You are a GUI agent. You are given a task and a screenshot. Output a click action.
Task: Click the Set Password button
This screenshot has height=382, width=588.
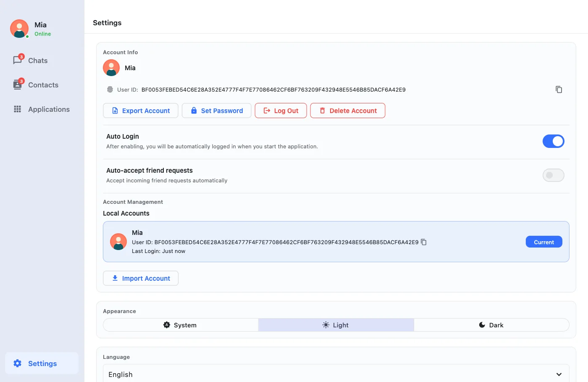point(217,111)
